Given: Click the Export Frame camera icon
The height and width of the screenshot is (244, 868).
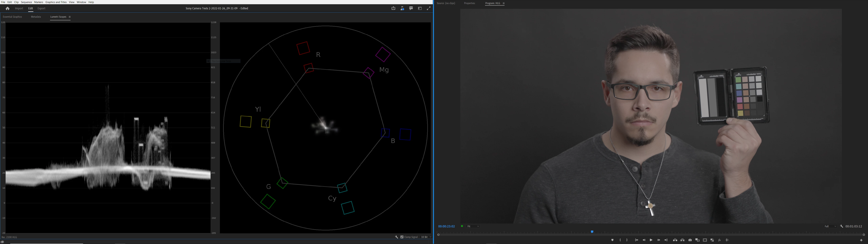Looking at the screenshot, I should tap(690, 240).
